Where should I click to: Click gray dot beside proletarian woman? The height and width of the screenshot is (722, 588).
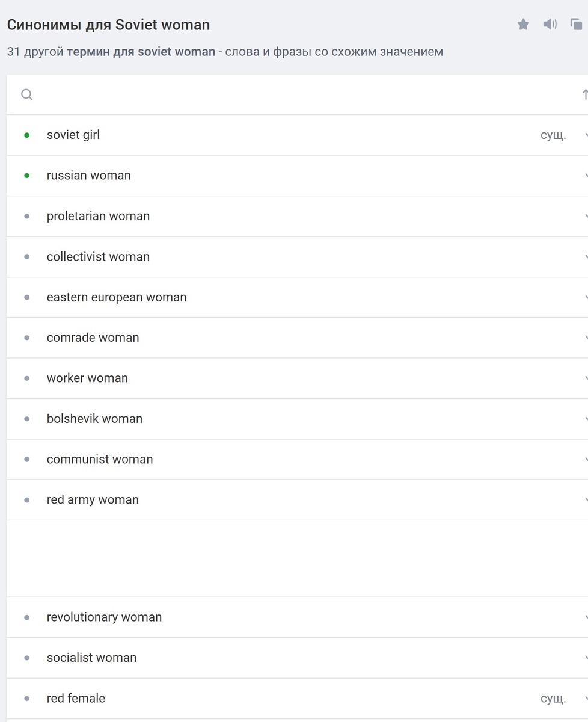click(26, 216)
